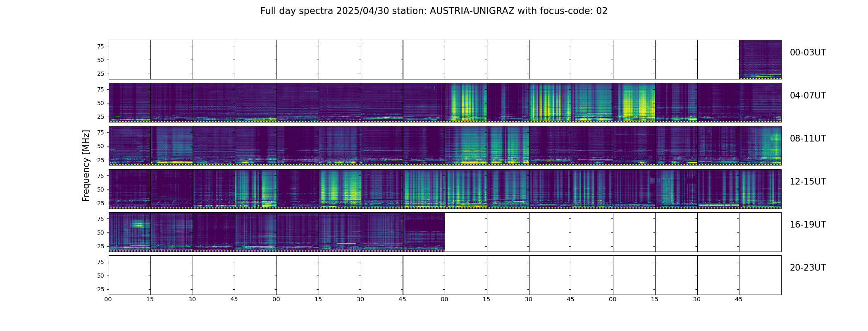Click the "04-07UT" row label

[808, 96]
